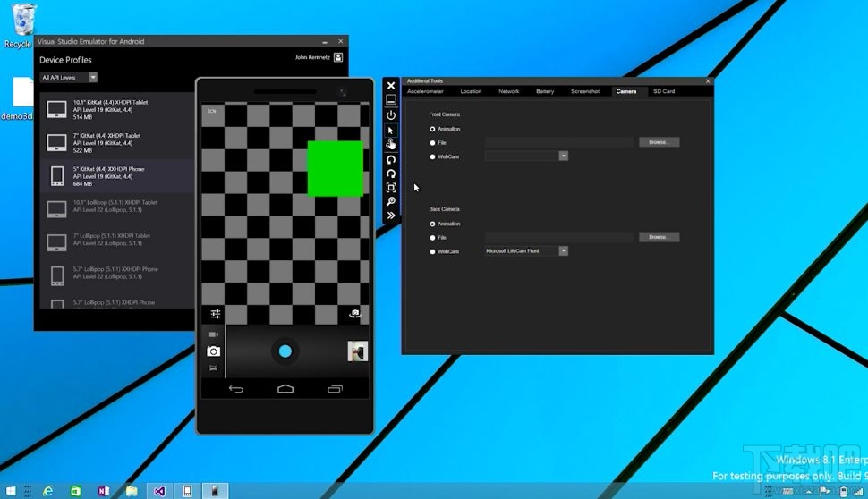The height and width of the screenshot is (499, 868).
Task: Open File Explorer from taskbar
Action: click(x=132, y=491)
